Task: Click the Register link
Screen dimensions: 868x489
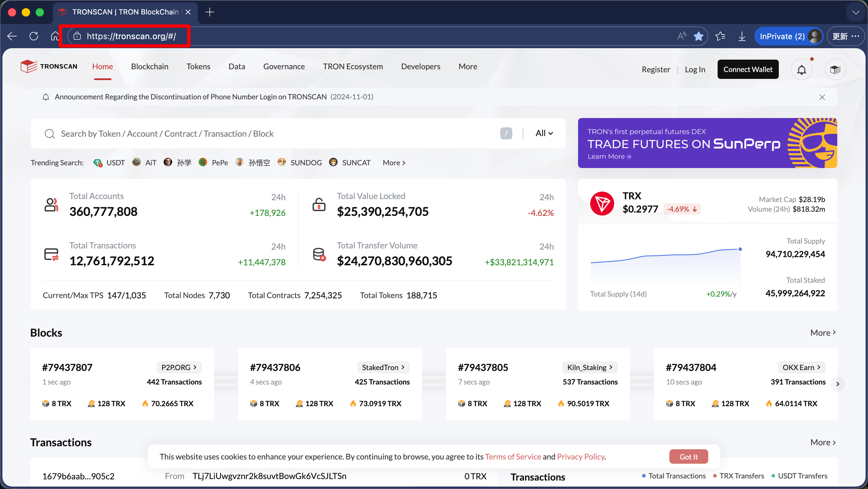Action: [656, 69]
